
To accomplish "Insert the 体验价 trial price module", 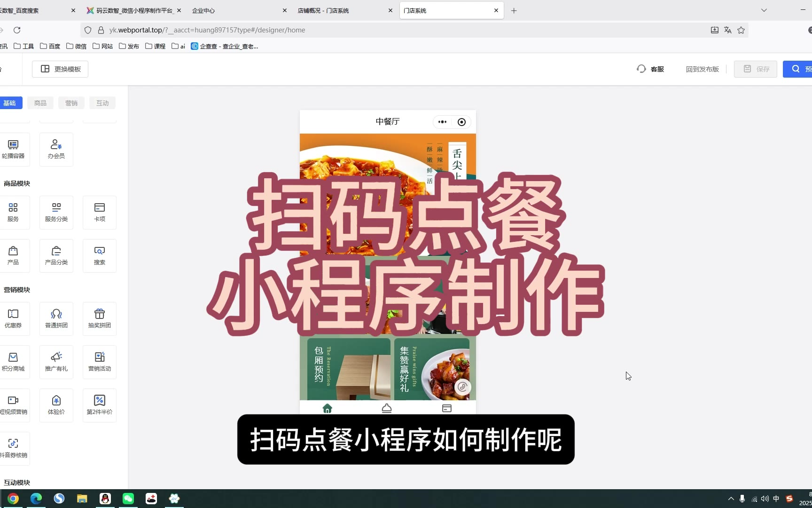I will (x=56, y=405).
